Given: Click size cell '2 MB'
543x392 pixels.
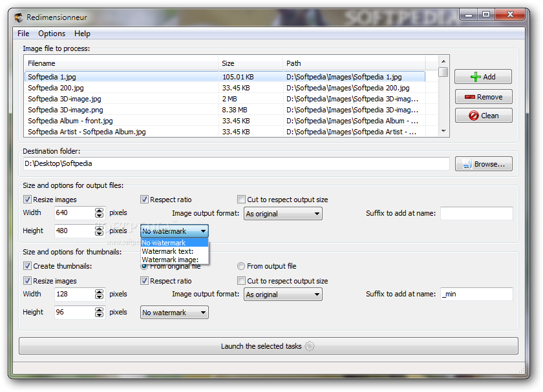Looking at the screenshot, I should tap(229, 99).
